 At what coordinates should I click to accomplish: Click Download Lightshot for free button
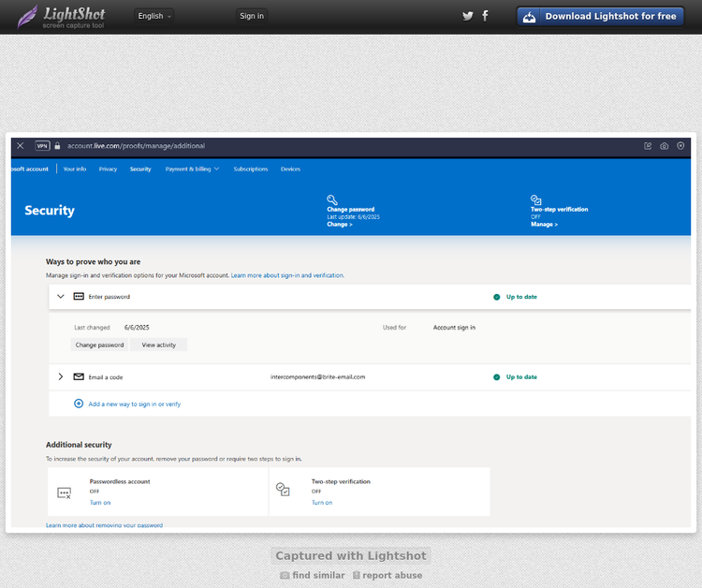point(600,17)
